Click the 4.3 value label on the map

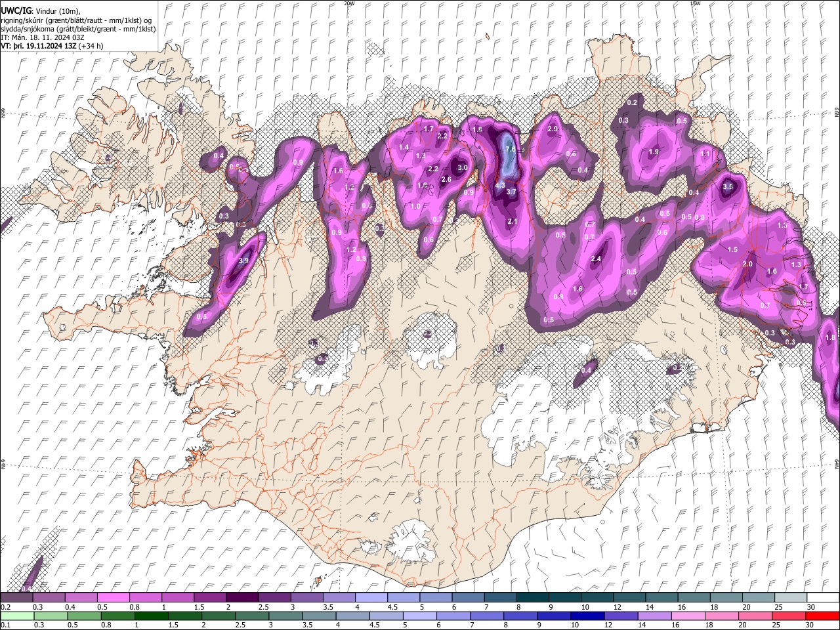coord(499,186)
